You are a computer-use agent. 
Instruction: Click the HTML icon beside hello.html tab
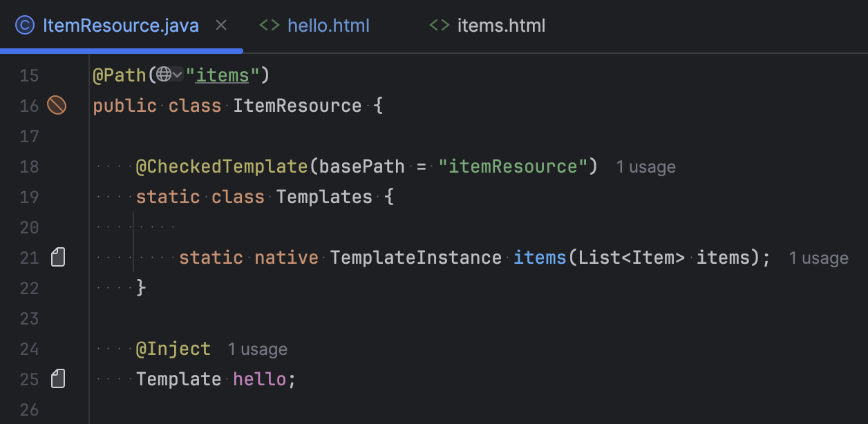[270, 25]
